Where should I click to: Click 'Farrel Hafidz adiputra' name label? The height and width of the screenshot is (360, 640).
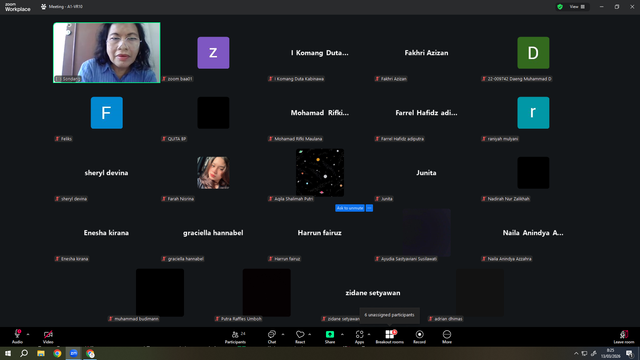click(x=402, y=139)
